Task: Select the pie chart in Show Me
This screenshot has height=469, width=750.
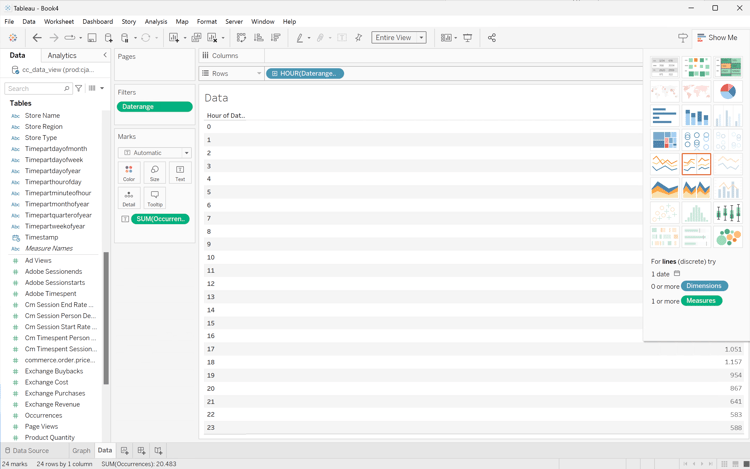Action: [728, 91]
